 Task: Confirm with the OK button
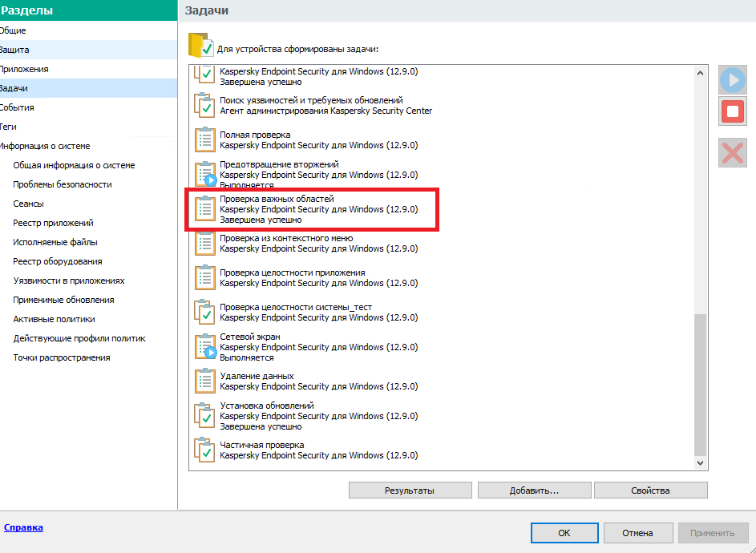564,533
